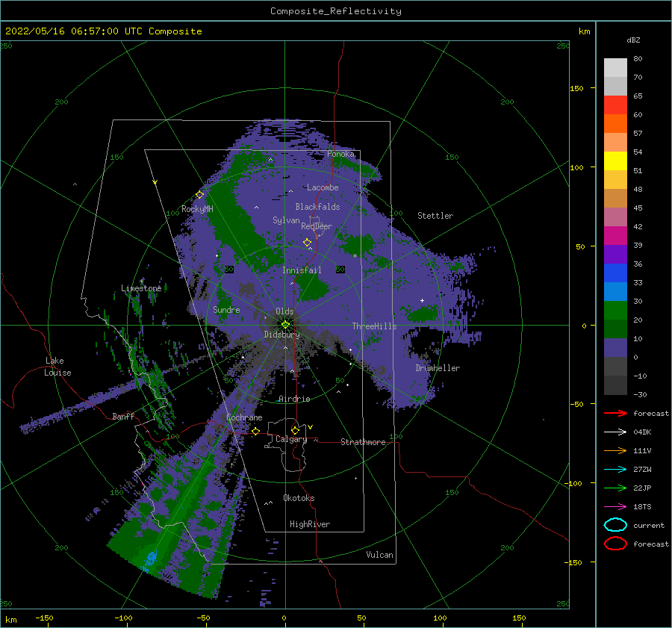This screenshot has height=628, width=672.
Task: Click the Calgary city label
Action: pos(291,439)
